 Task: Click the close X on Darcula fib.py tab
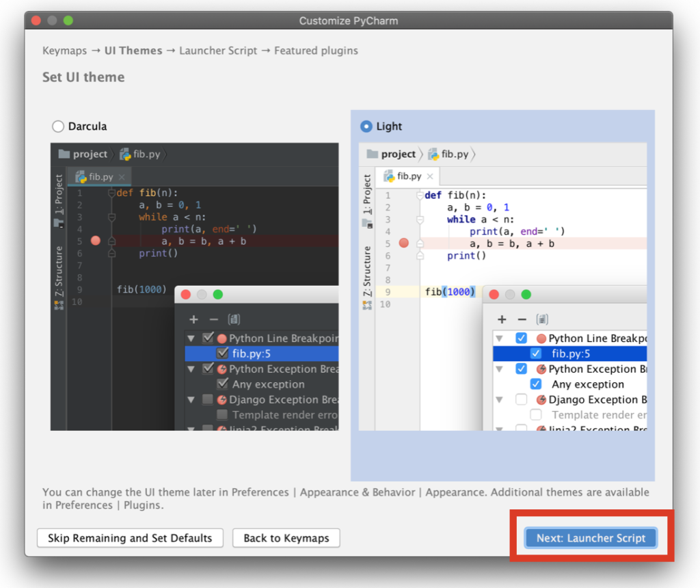(122, 177)
